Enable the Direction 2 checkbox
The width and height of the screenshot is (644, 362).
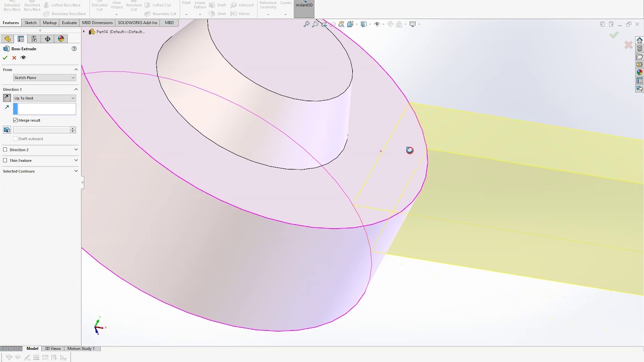(x=5, y=150)
